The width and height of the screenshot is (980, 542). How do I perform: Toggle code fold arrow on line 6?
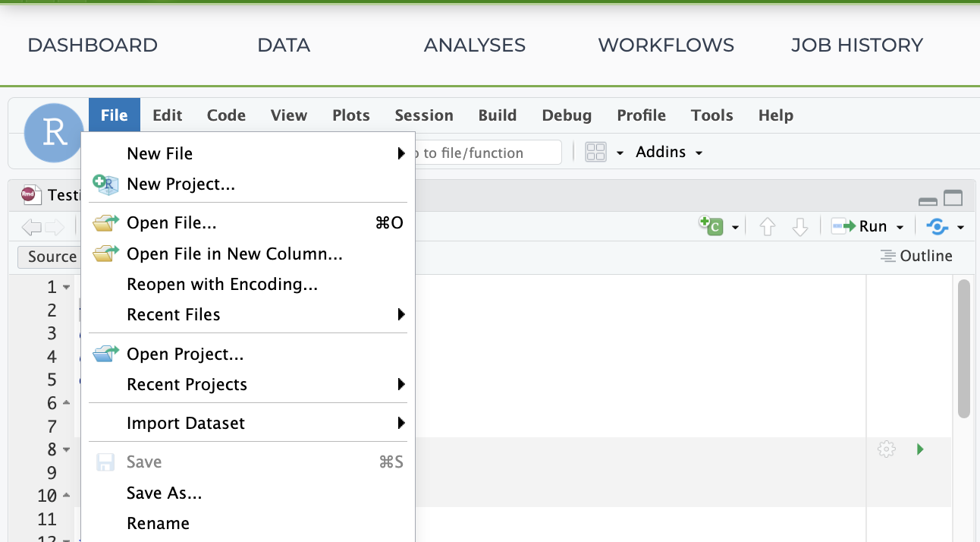pyautogui.click(x=66, y=402)
